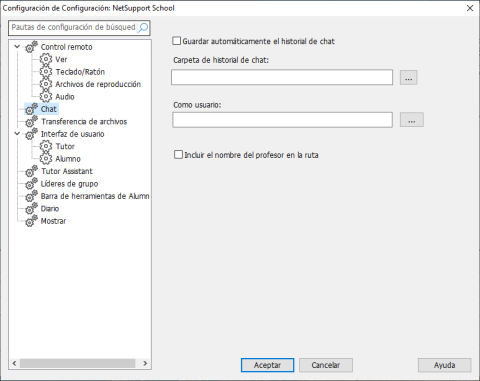Open Tutor Assistant settings

point(67,171)
